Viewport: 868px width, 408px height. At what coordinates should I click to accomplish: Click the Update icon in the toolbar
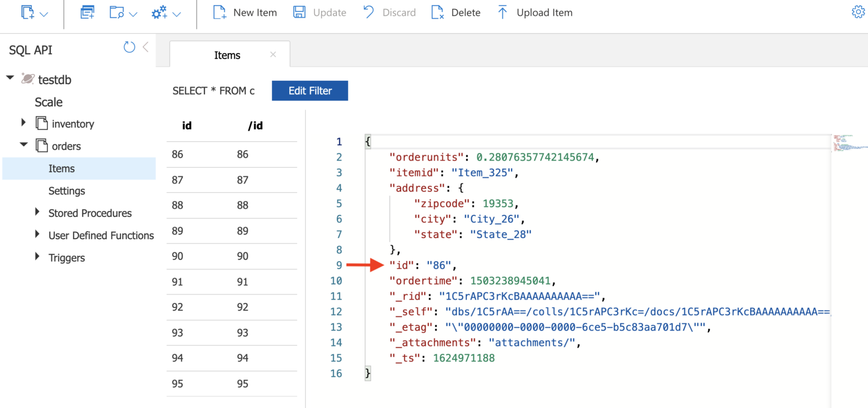point(300,12)
